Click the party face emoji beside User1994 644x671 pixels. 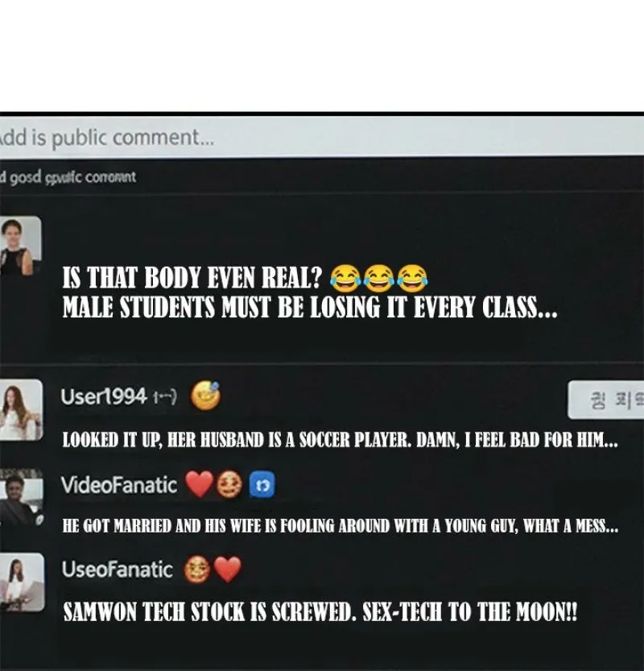pyautogui.click(x=206, y=396)
